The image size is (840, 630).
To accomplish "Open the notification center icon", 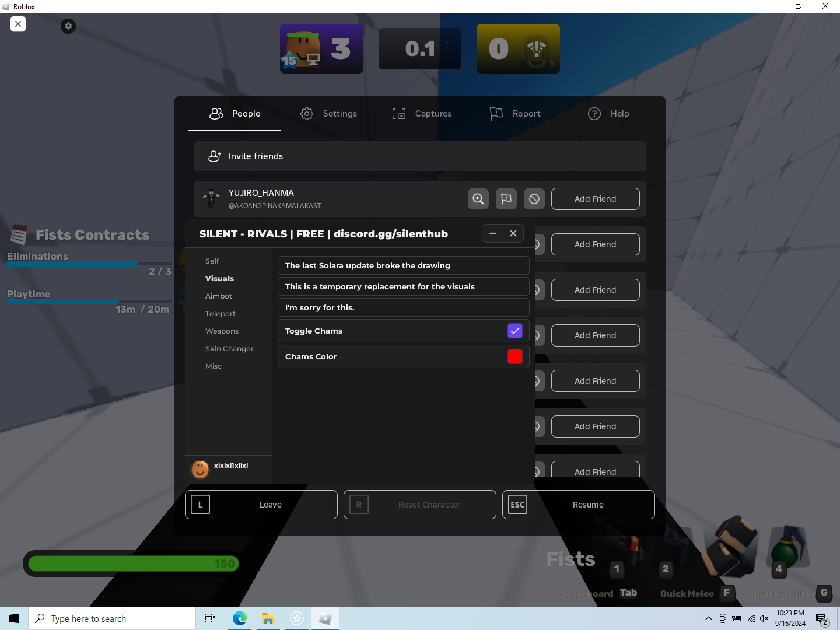I will [822, 618].
